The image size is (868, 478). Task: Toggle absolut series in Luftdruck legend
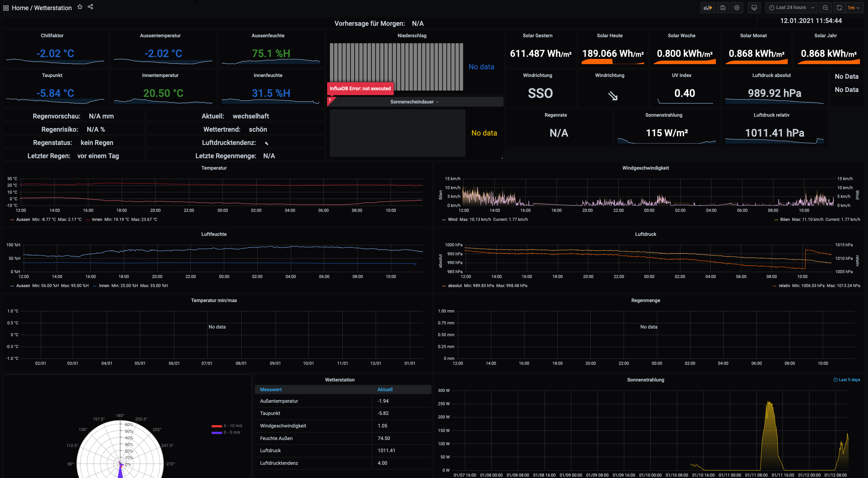click(455, 286)
